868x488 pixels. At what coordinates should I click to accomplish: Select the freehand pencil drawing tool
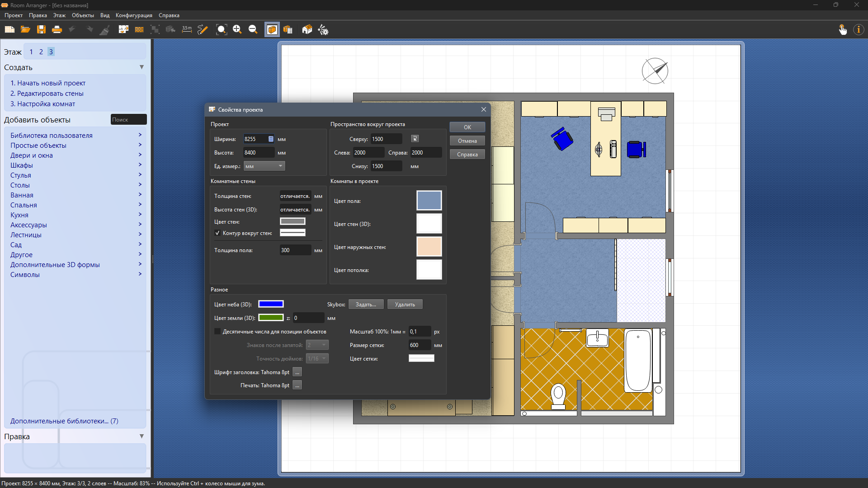(x=203, y=30)
